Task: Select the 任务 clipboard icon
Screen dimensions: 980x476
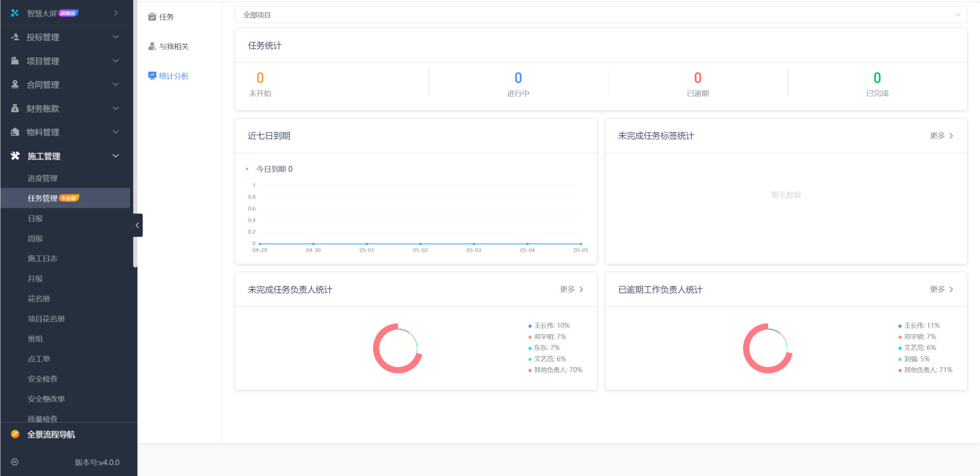Action: (x=152, y=16)
